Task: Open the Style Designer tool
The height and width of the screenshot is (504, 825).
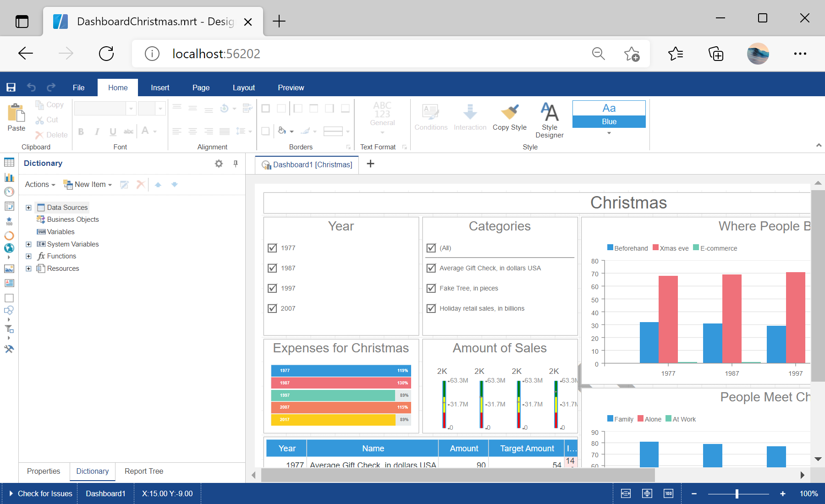Action: [x=549, y=120]
